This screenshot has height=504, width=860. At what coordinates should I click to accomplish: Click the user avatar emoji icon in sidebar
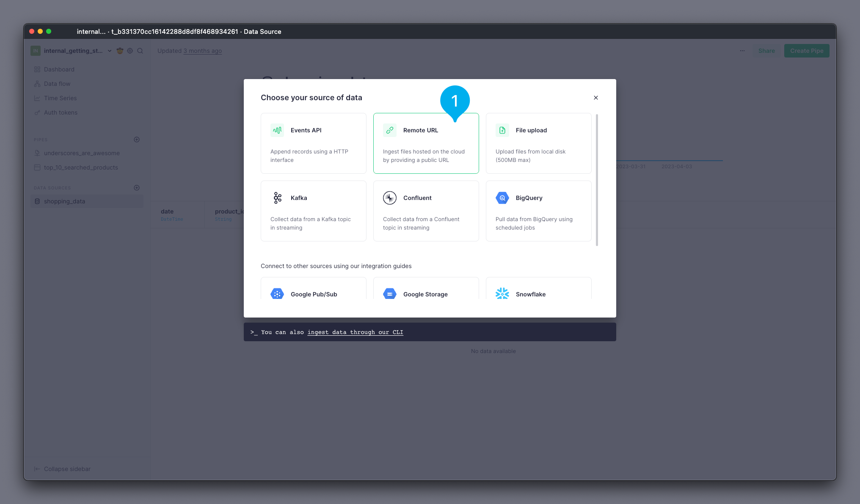click(120, 51)
